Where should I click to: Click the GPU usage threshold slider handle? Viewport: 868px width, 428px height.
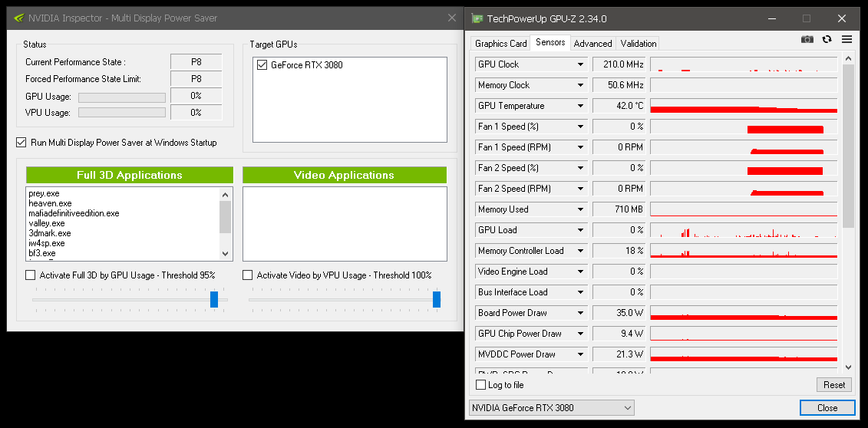pyautogui.click(x=214, y=299)
